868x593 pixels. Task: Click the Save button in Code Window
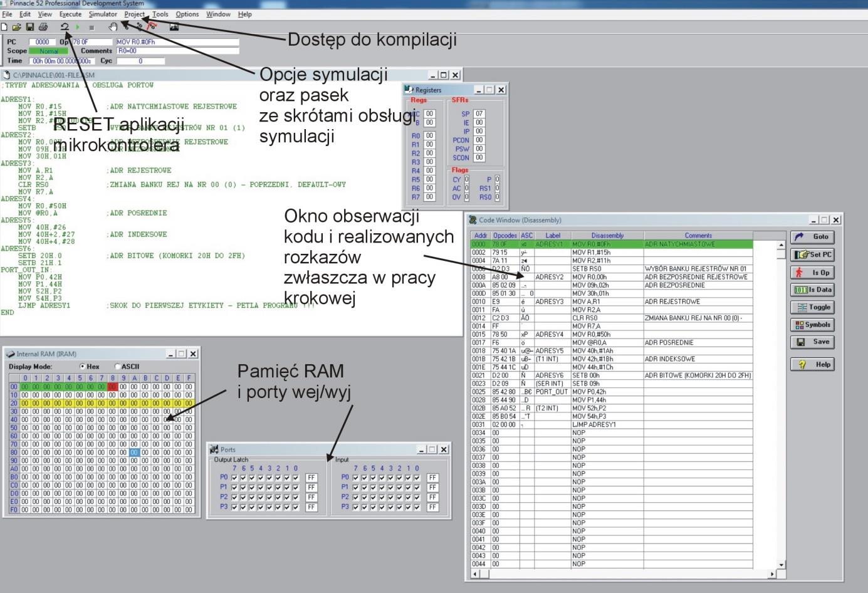pos(813,342)
